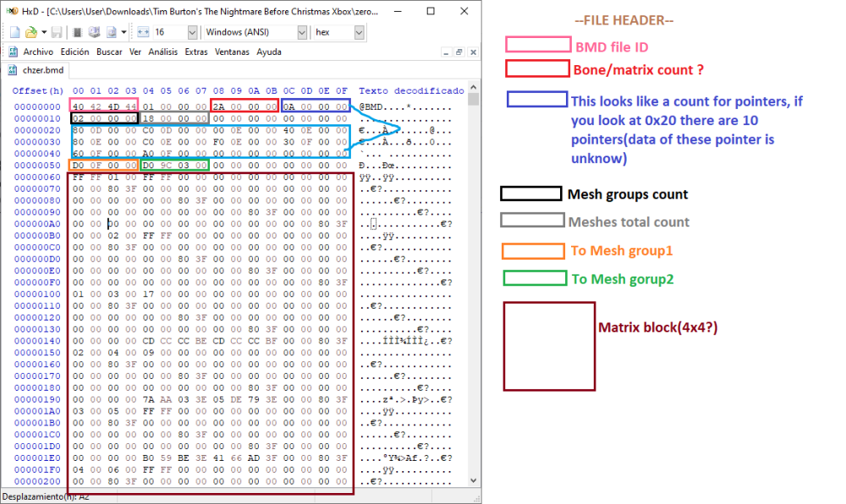Expand the arrow beside the Open folder icon
Image resolution: width=846 pixels, height=504 pixels.
[42, 32]
